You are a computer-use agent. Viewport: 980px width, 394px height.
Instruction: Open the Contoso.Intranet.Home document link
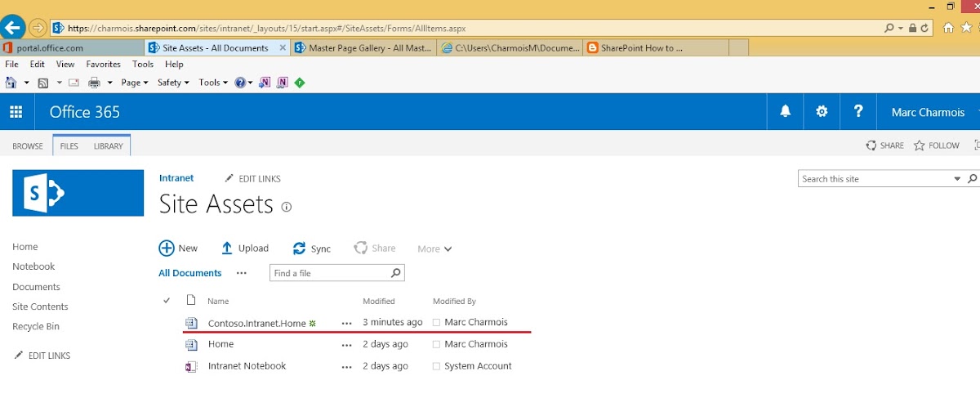tap(256, 323)
